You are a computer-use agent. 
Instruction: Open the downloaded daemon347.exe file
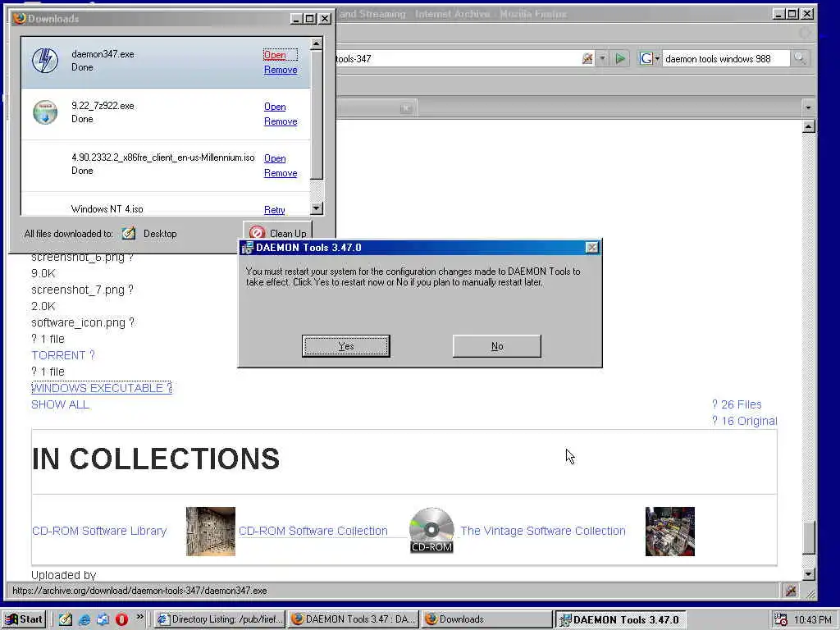pyautogui.click(x=275, y=55)
